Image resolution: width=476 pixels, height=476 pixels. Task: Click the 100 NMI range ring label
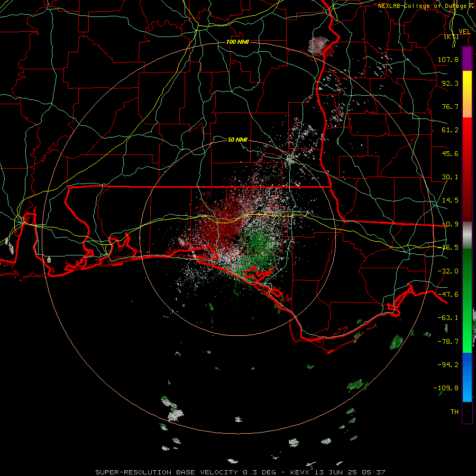(237, 42)
